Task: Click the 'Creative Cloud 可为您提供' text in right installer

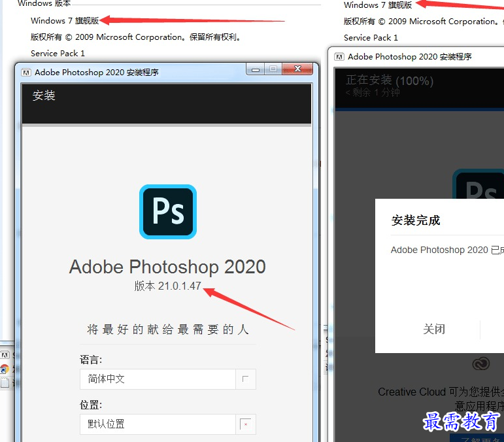Action: coord(441,392)
